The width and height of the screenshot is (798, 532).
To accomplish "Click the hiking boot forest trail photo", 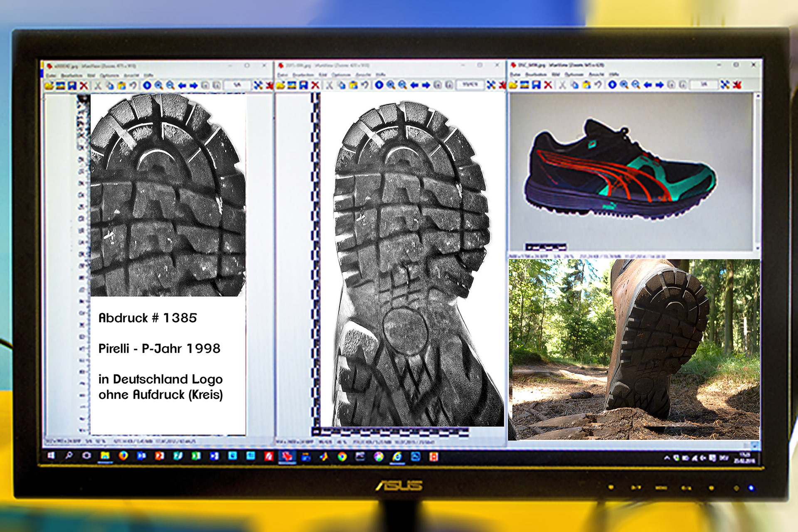I will point(634,350).
